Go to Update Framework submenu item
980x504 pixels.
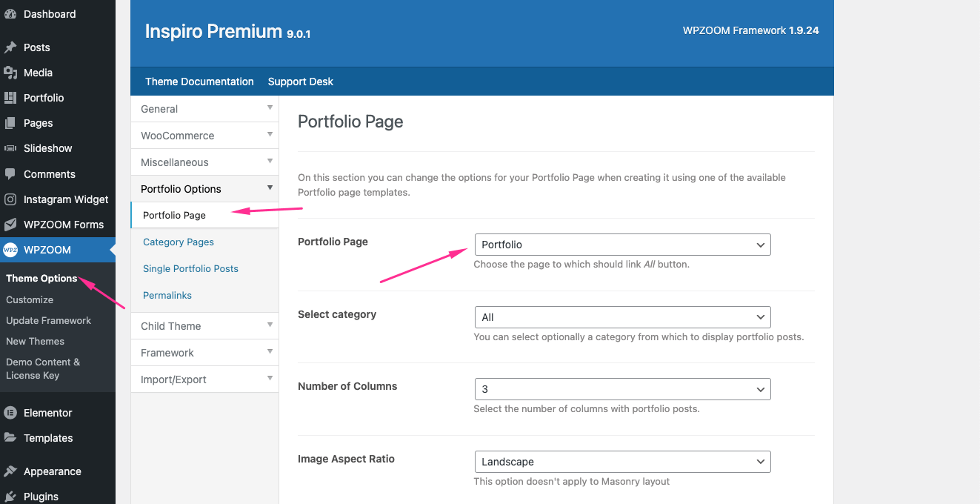click(x=49, y=321)
